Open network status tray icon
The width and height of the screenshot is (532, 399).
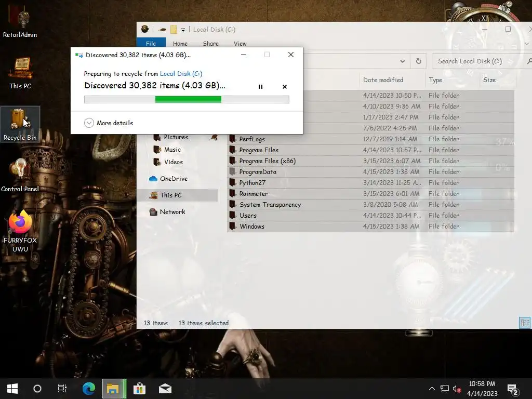(445, 389)
